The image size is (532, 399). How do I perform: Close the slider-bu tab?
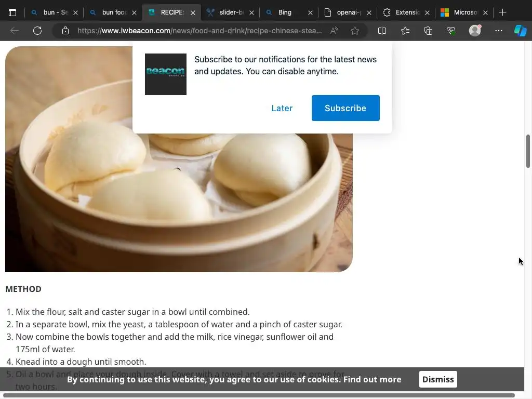coord(252,13)
